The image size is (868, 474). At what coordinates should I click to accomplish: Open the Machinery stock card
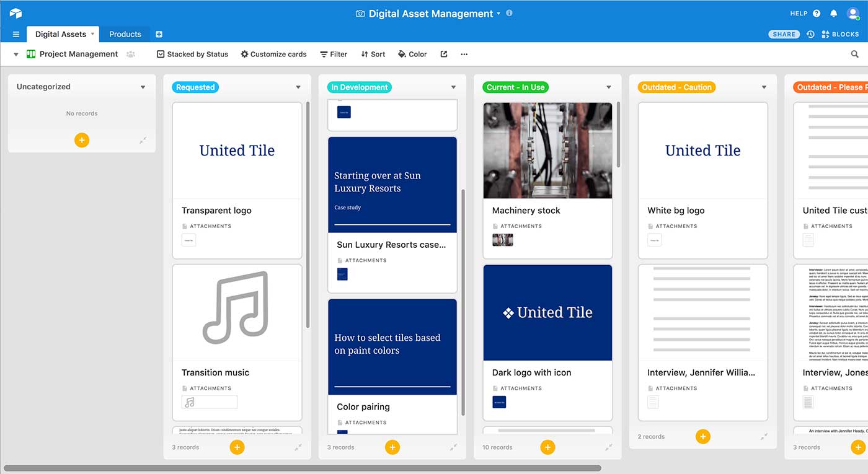pos(547,180)
